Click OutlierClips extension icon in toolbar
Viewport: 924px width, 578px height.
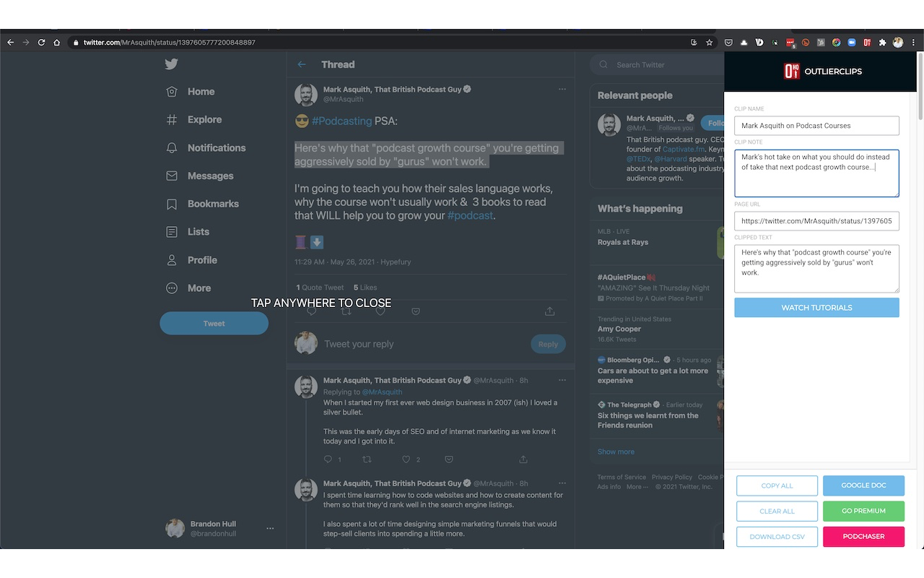pos(867,43)
